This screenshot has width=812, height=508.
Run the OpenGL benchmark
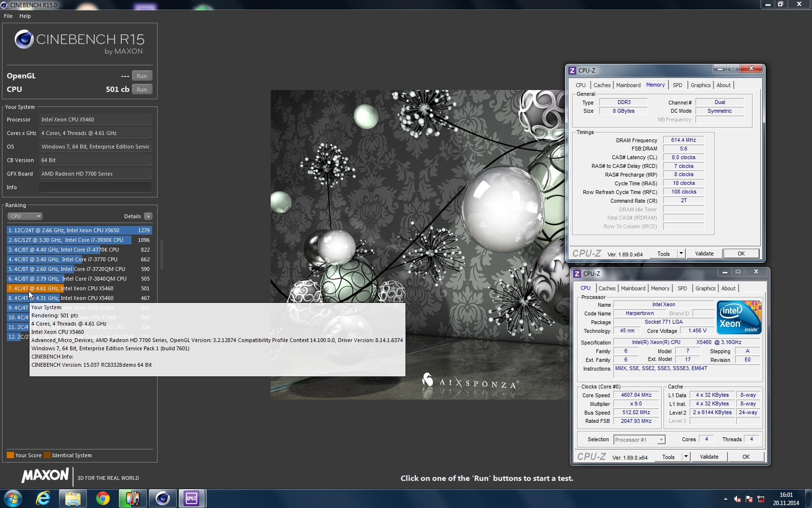pos(142,76)
